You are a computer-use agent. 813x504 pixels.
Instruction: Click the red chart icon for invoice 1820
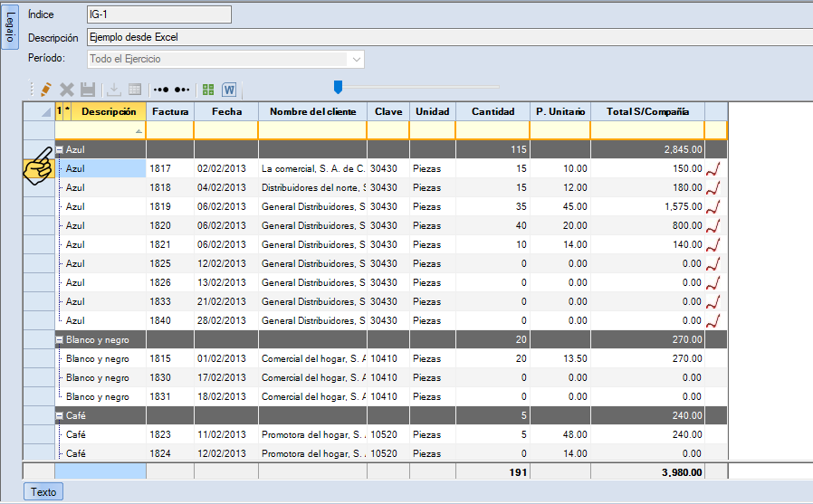(715, 225)
